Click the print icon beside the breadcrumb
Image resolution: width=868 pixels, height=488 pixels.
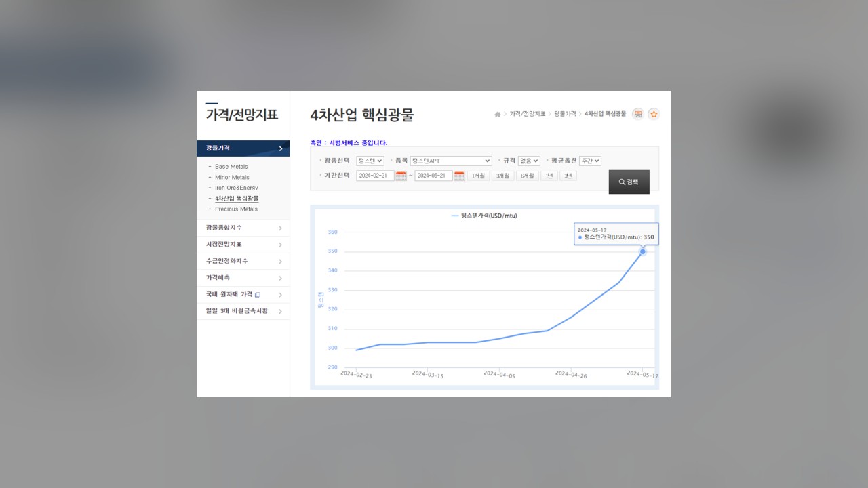click(637, 114)
